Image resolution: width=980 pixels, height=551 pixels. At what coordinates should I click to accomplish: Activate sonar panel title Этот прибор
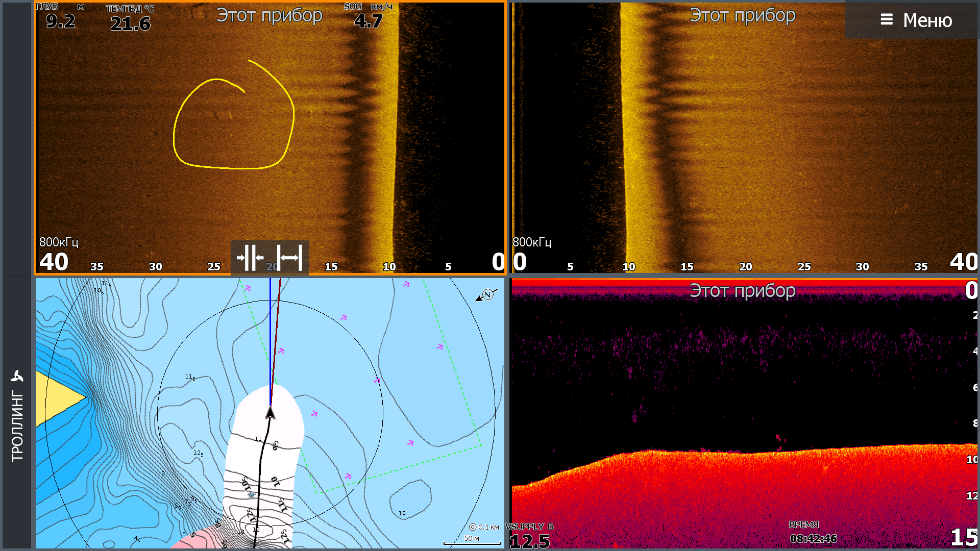pyautogui.click(x=742, y=291)
